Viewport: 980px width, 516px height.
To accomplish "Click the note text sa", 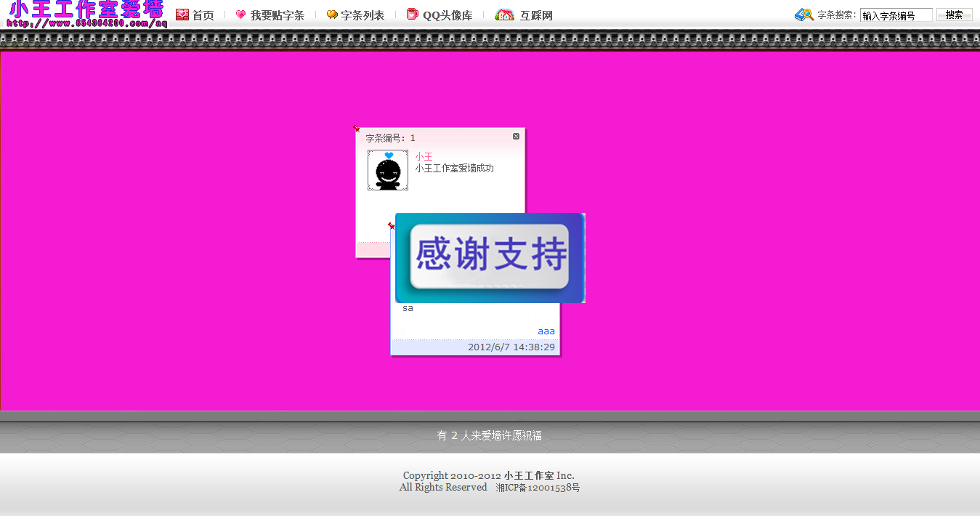I will pyautogui.click(x=408, y=308).
